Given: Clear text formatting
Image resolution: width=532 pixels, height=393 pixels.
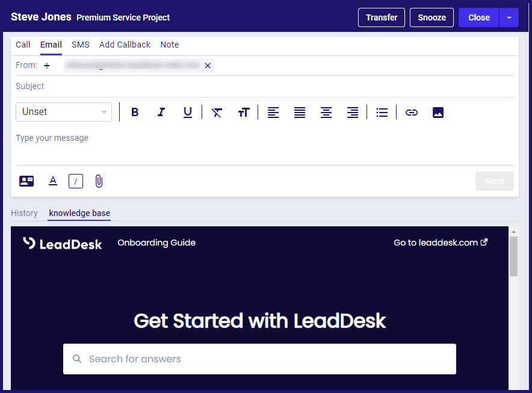Looking at the screenshot, I should 217,113.
